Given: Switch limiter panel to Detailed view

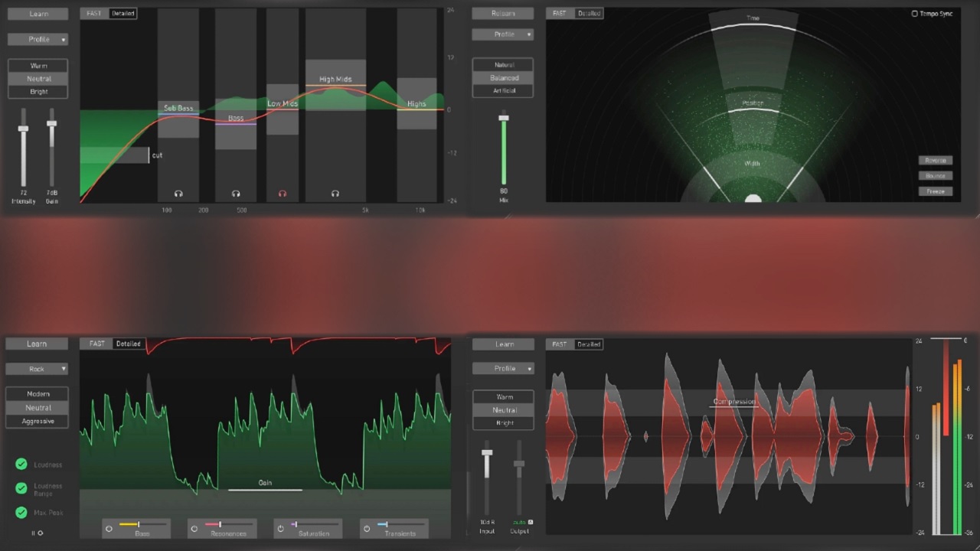Looking at the screenshot, I should 128,344.
